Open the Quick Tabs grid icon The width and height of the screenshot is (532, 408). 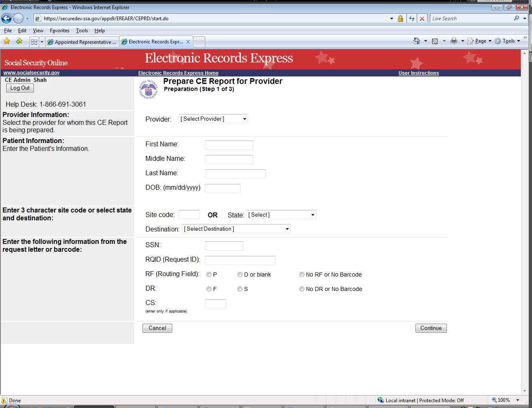coord(34,42)
